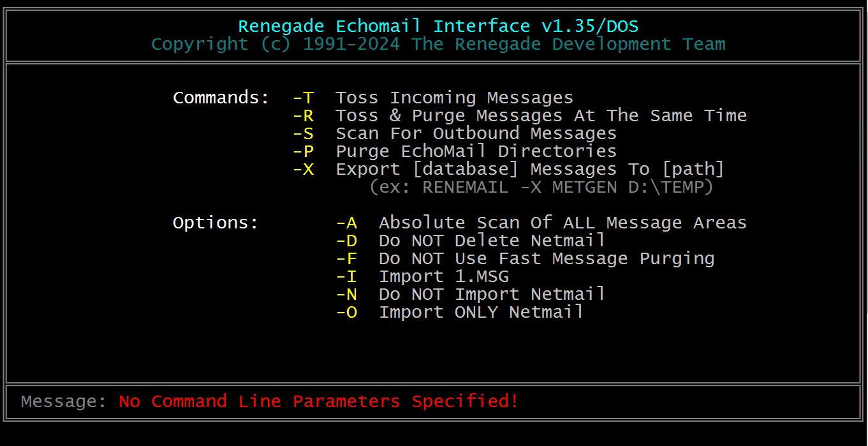
Task: Click the yellow -A flag letter
Action: pos(347,223)
